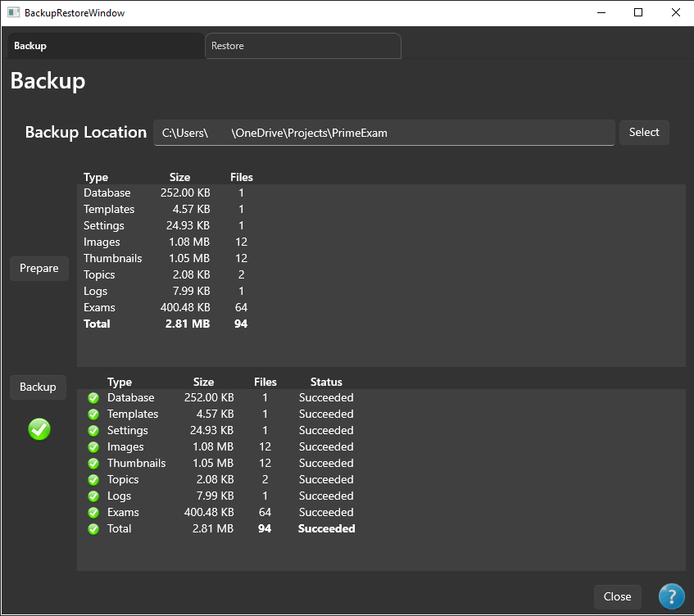This screenshot has width=694, height=616.
Task: Click 252.00 KB in the backup results
Action: [209, 398]
